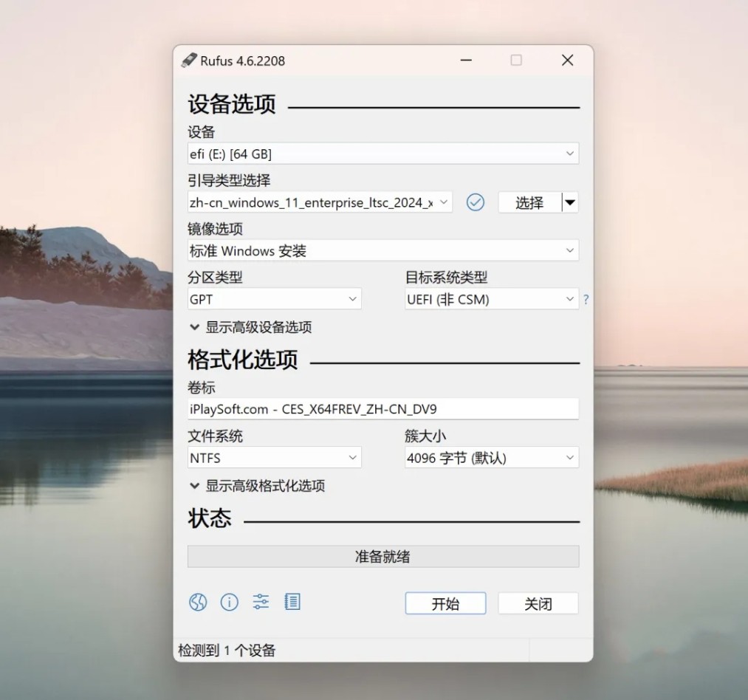Click the 关闭 button
Image resolution: width=748 pixels, height=700 pixels.
[x=538, y=603]
